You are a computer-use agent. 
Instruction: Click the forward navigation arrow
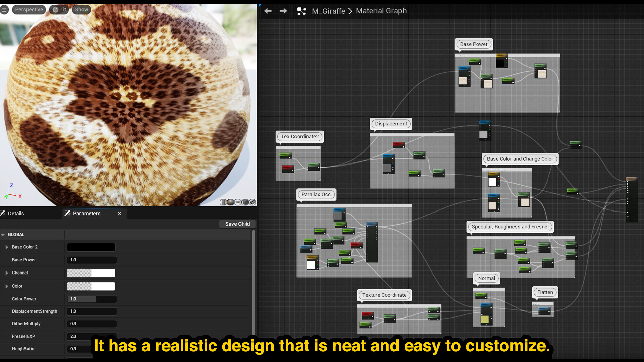pos(283,11)
